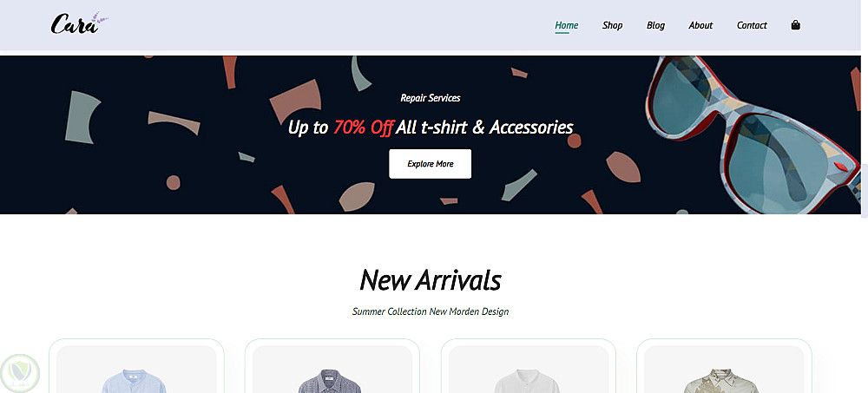Viewport: 868px width, 393px height.
Task: Click the green round badge icon
Action: (x=20, y=373)
